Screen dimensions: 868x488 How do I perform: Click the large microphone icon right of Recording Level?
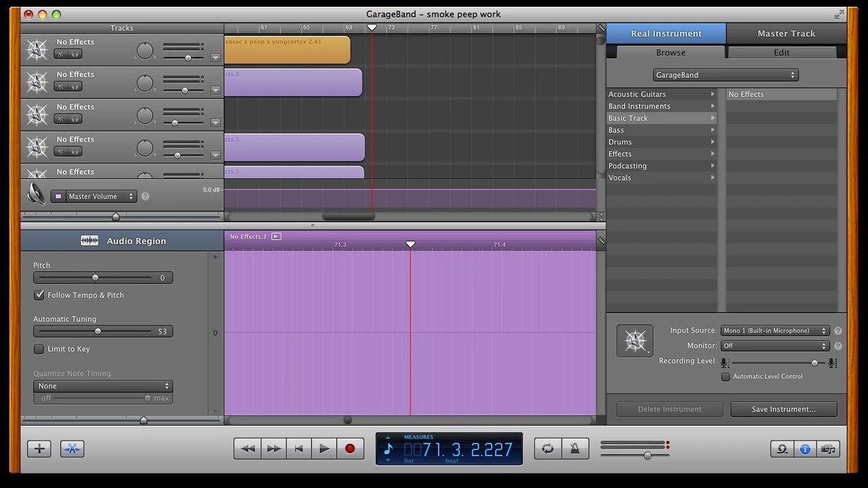click(832, 363)
